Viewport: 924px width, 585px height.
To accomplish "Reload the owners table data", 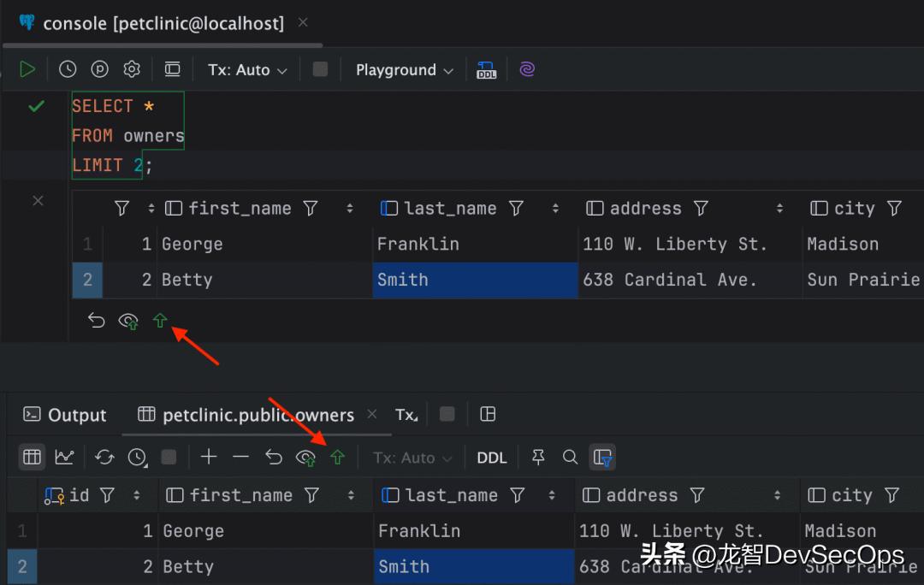I will point(105,458).
